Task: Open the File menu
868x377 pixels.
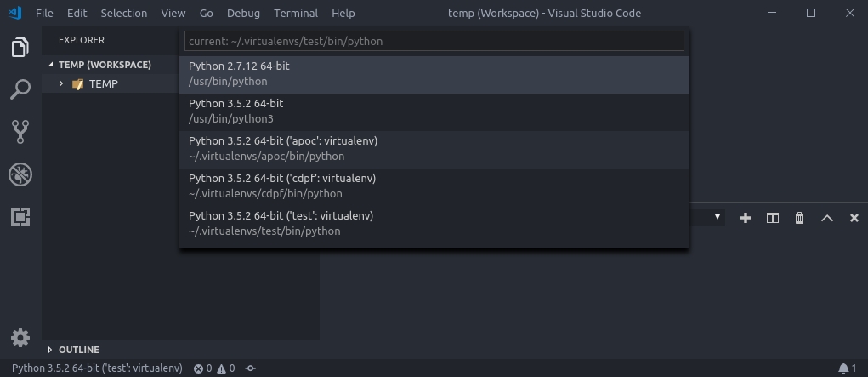Action: [44, 13]
